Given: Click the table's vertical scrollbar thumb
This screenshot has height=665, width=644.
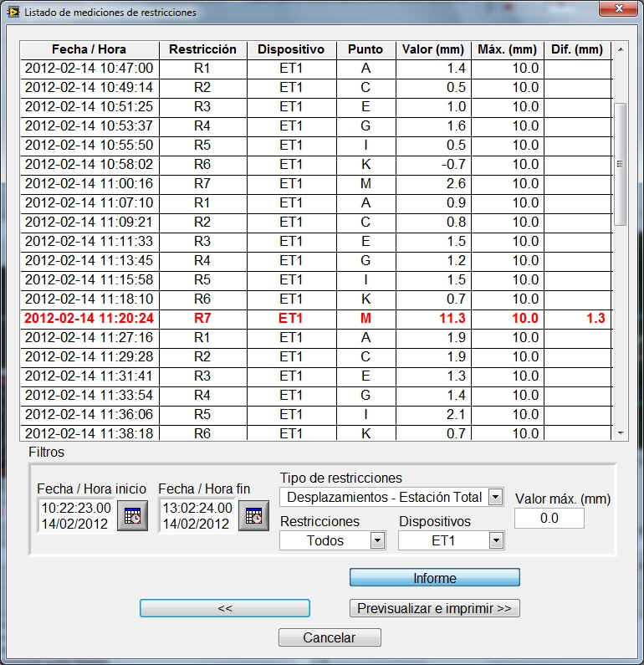Looking at the screenshot, I should [620, 164].
